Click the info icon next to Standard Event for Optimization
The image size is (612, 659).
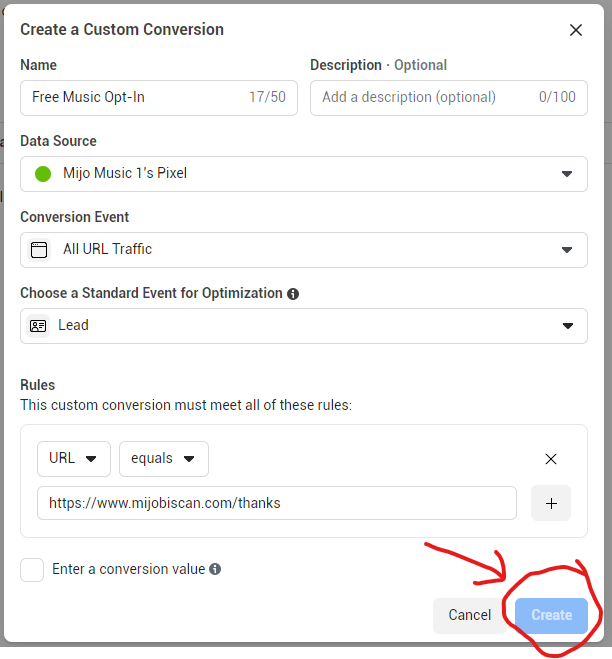coord(293,294)
